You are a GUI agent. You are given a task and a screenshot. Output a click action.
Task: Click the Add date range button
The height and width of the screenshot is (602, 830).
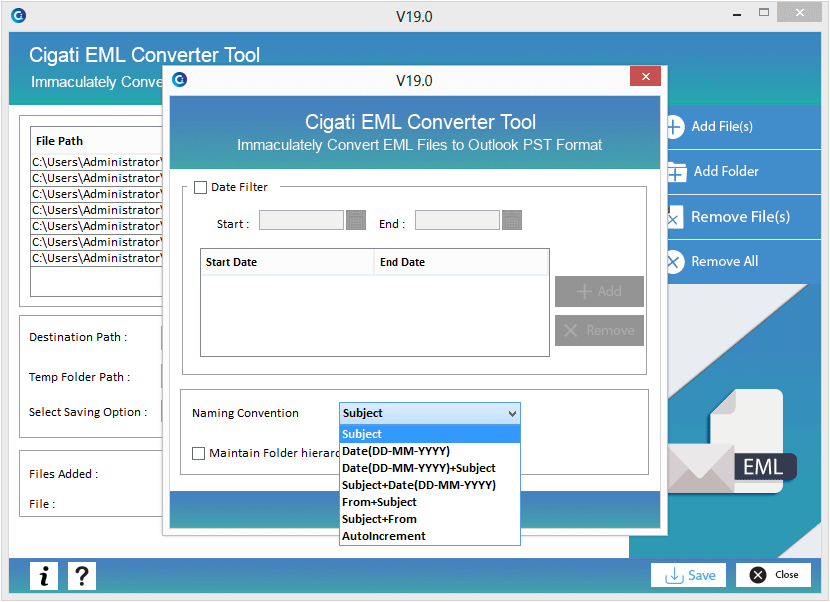coord(599,291)
